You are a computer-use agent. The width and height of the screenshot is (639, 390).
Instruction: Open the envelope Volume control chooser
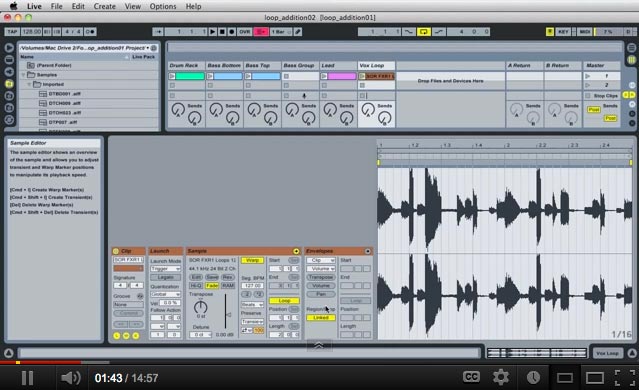tap(321, 269)
